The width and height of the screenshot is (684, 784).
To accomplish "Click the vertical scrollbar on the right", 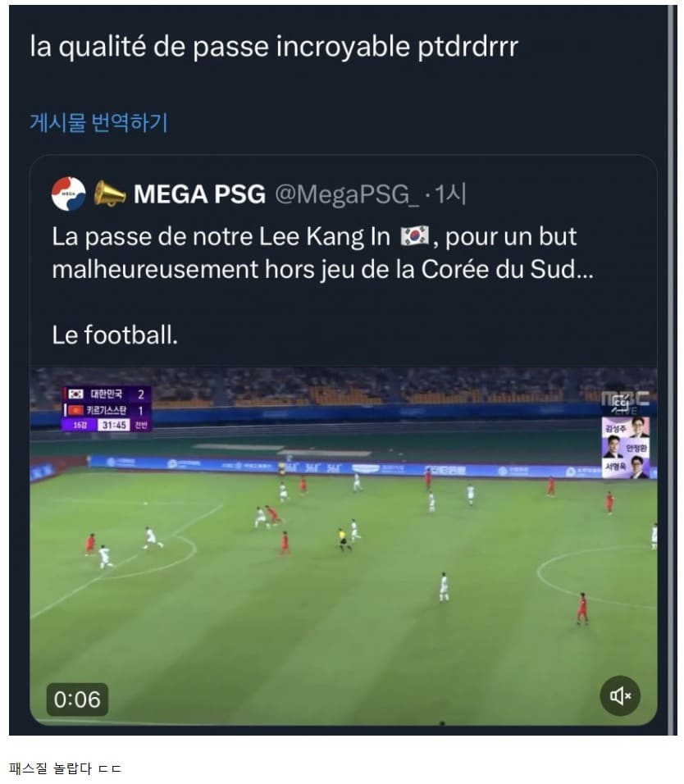I will click(672, 370).
